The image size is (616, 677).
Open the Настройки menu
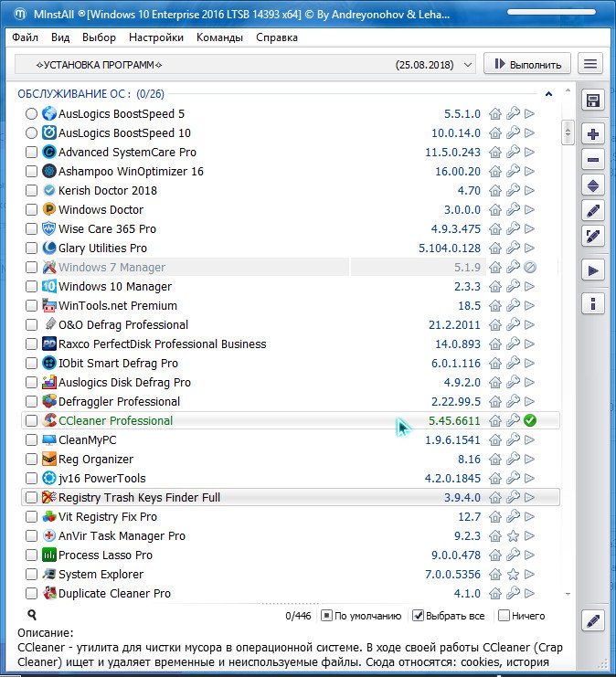(156, 37)
